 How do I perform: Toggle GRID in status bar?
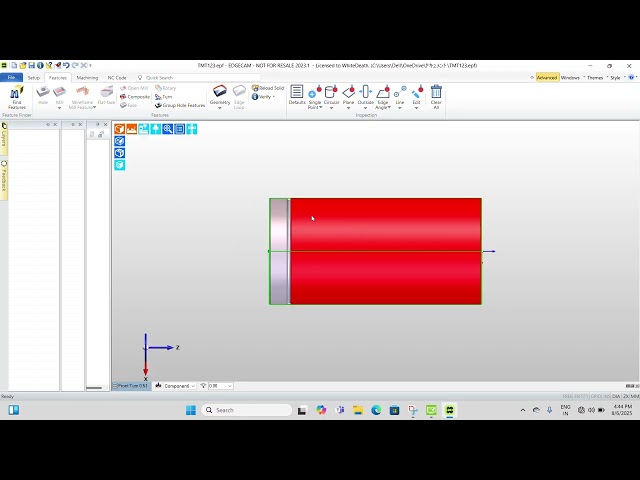596,396
